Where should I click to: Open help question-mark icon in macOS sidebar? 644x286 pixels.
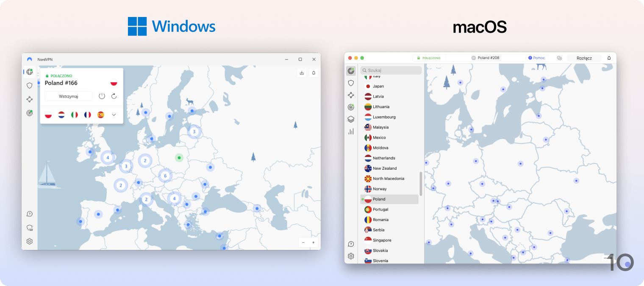[351, 244]
